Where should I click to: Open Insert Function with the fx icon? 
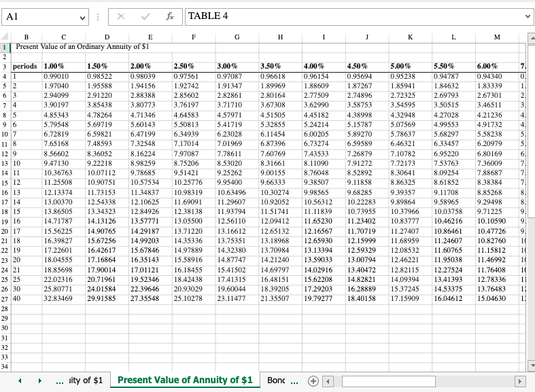coord(169,16)
